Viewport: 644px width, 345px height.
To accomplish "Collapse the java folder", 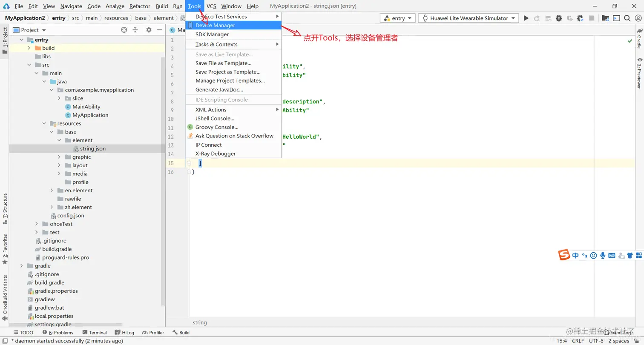I will 44,81.
